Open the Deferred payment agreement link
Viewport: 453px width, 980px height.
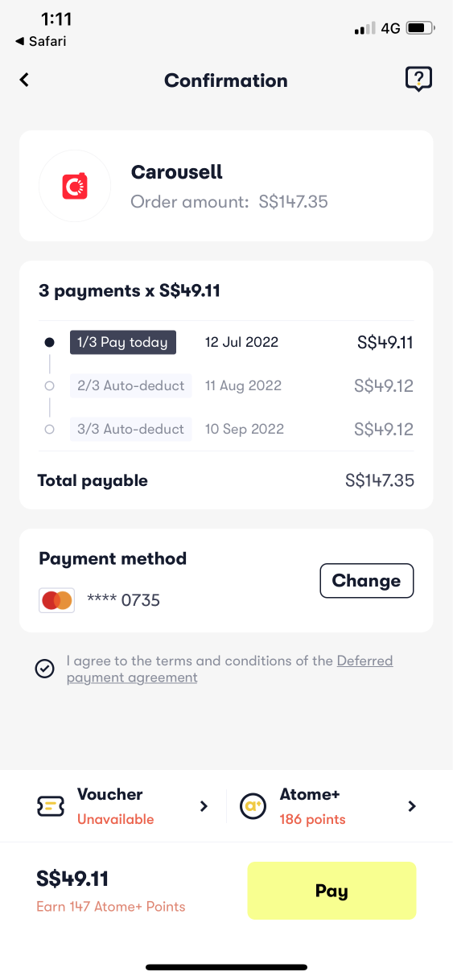tap(230, 669)
